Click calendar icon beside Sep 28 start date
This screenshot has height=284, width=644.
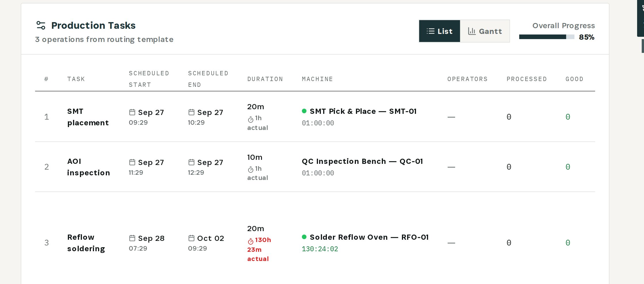132,238
